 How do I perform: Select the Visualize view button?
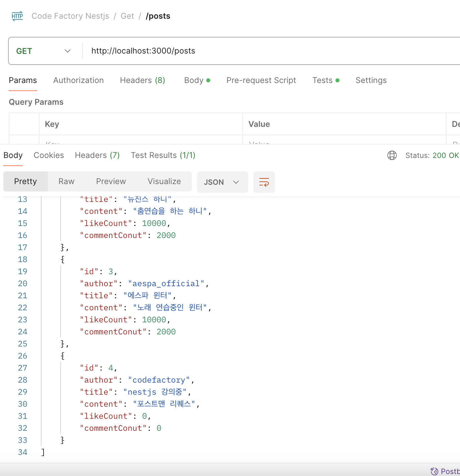point(164,181)
